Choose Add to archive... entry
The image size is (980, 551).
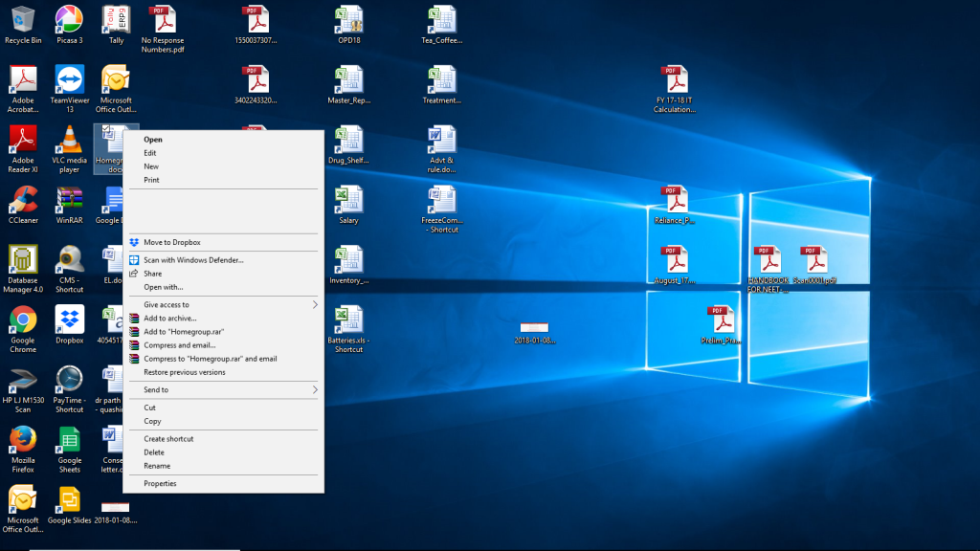tap(224, 319)
